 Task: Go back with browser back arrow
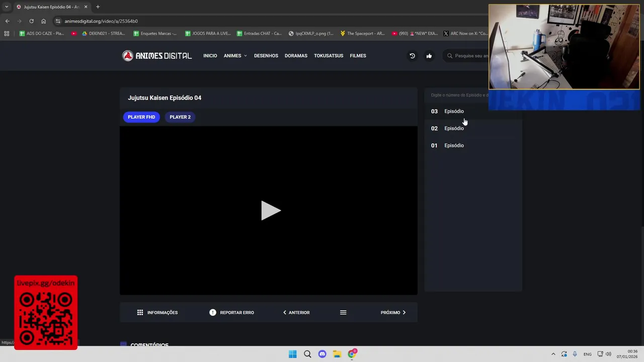[x=7, y=21]
